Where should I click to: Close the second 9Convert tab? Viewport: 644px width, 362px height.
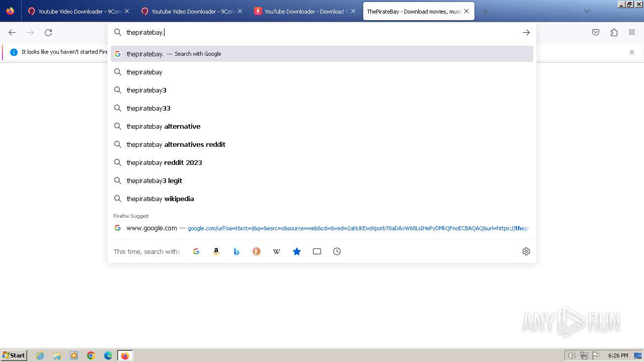tap(239, 11)
